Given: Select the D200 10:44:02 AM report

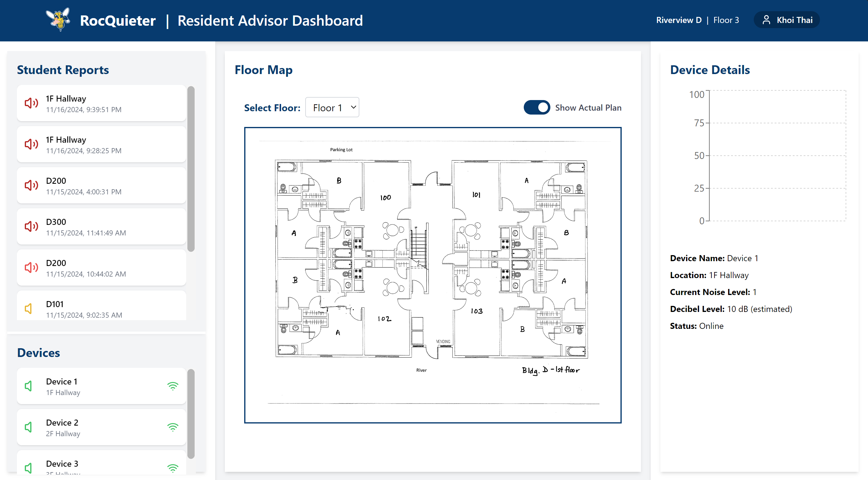Looking at the screenshot, I should tap(101, 268).
